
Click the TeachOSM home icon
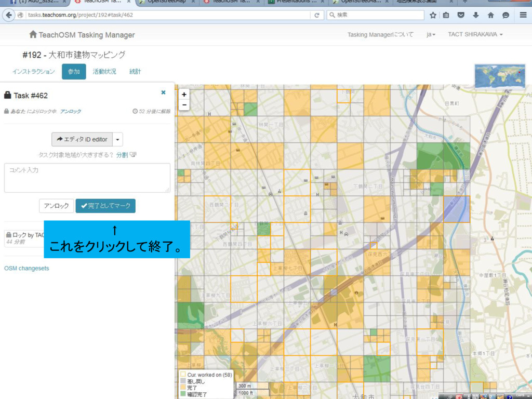pyautogui.click(x=33, y=34)
